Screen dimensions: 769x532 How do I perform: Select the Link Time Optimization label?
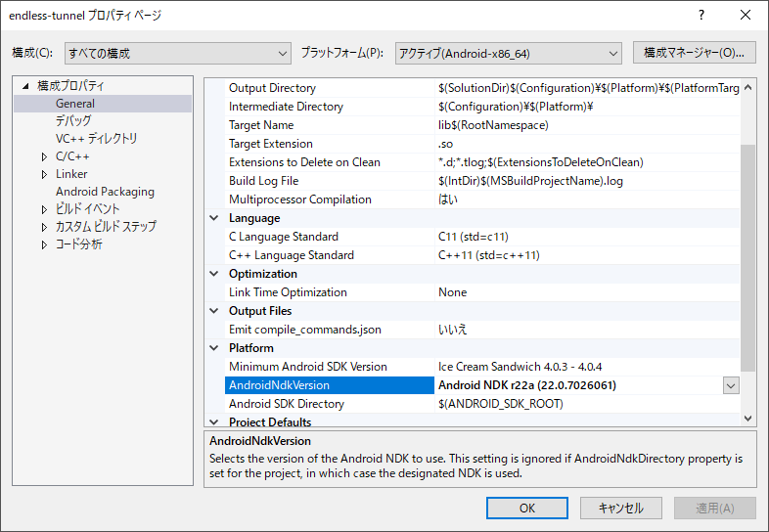pyautogui.click(x=288, y=292)
